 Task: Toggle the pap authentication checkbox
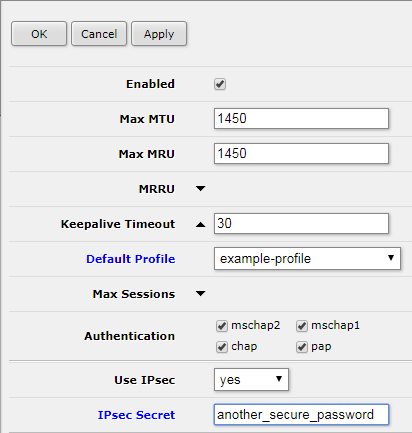click(x=302, y=347)
